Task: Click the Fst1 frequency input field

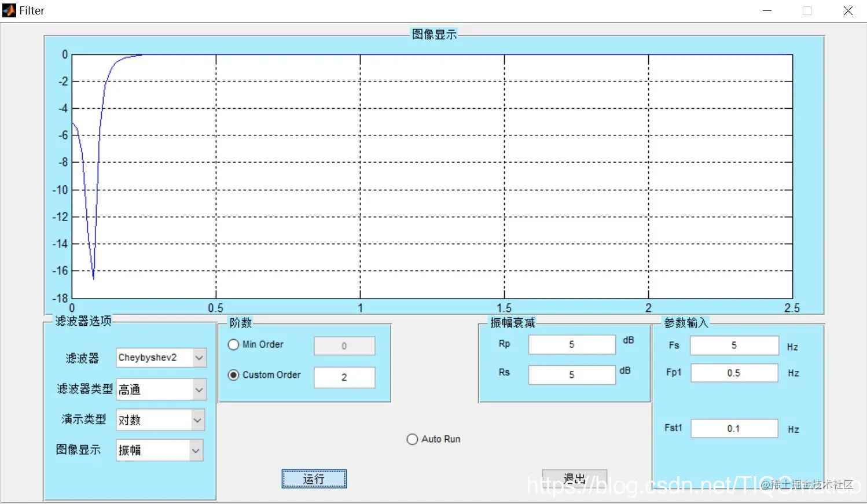Action: (x=733, y=428)
